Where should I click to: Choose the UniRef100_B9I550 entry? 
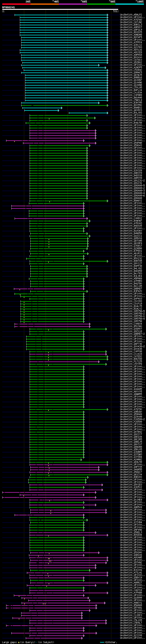pos(131,106)
